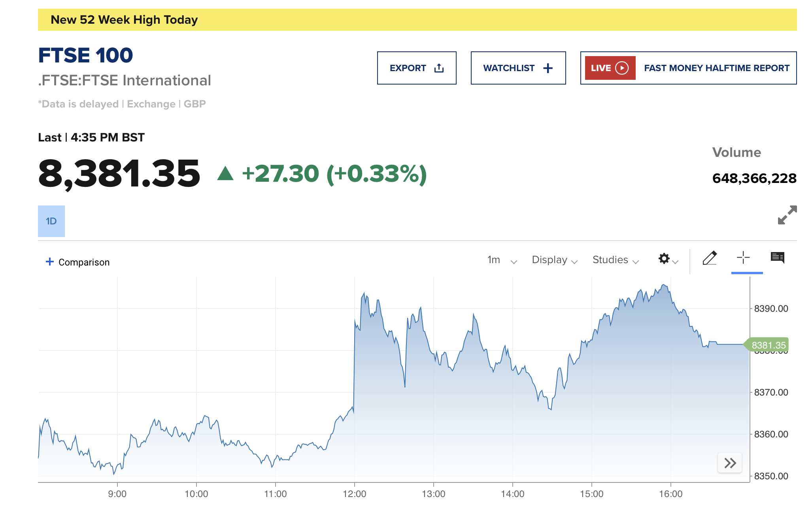This screenshot has width=812, height=516.
Task: Expand the Studies dropdown
Action: click(615, 260)
